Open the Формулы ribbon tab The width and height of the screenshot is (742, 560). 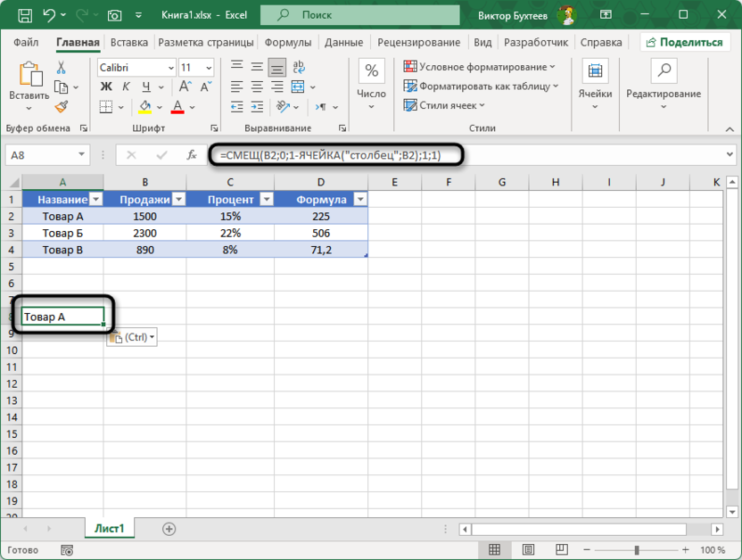click(x=288, y=42)
